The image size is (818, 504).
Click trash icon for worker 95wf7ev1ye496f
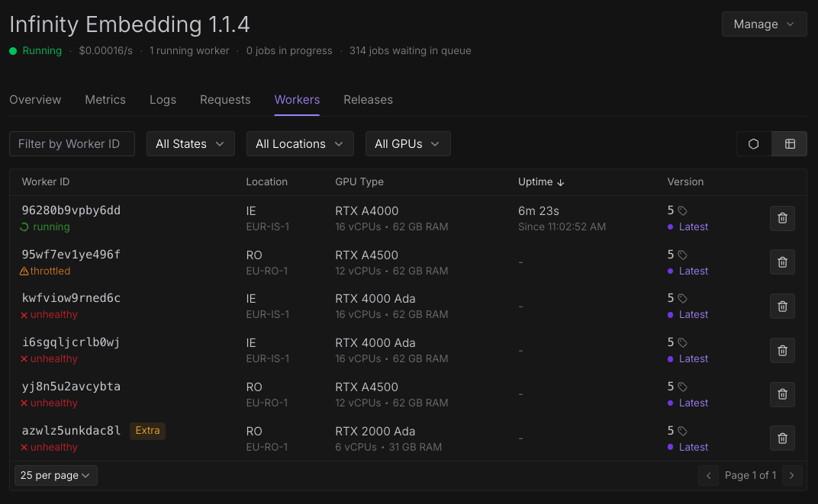tap(782, 262)
